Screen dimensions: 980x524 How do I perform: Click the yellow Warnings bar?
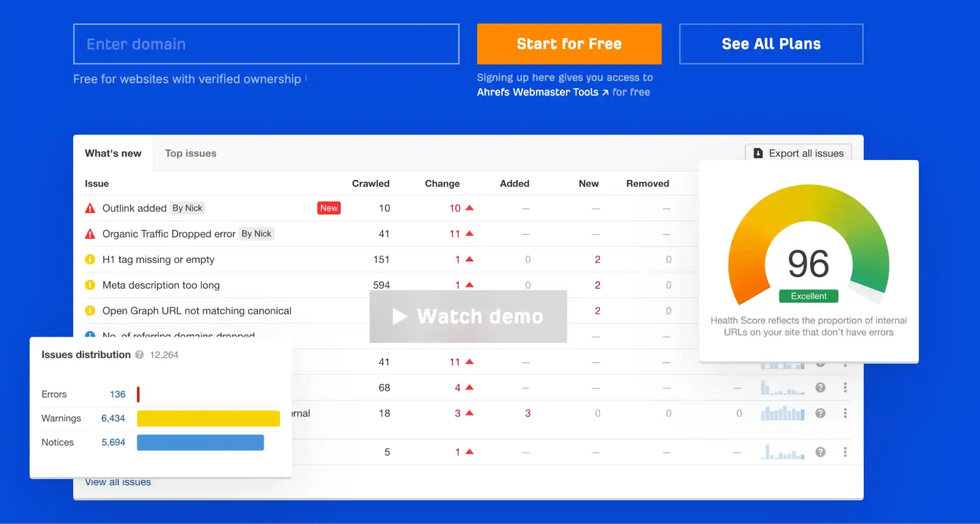(x=208, y=418)
